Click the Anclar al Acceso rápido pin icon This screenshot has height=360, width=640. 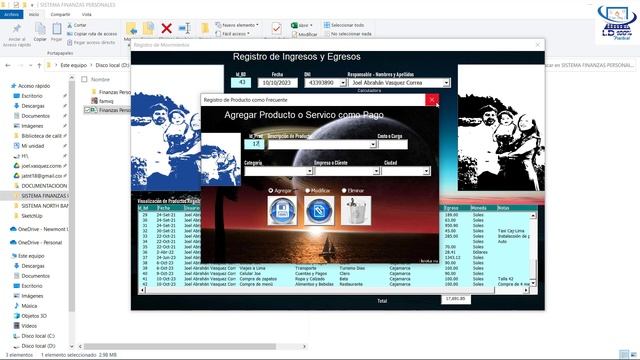17,29
